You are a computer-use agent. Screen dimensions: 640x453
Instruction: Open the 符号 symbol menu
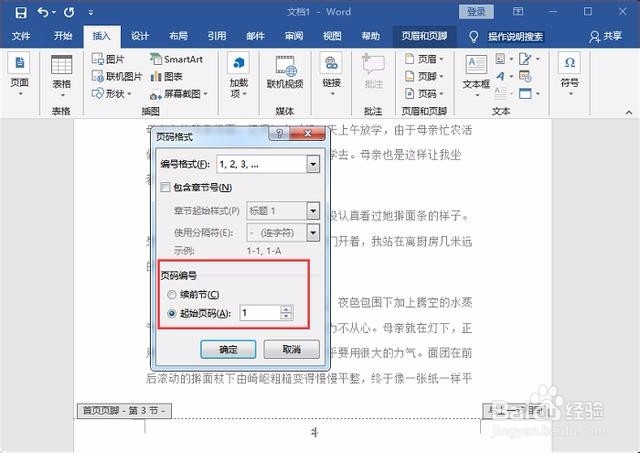[570, 76]
